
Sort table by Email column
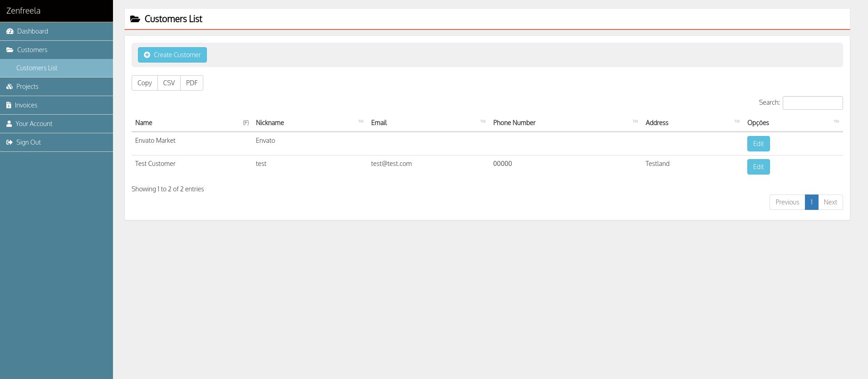379,123
